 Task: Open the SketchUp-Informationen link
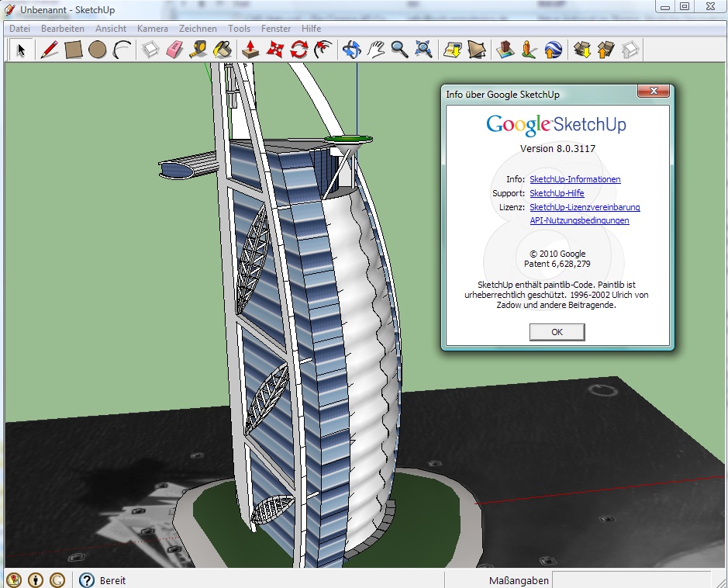574,179
